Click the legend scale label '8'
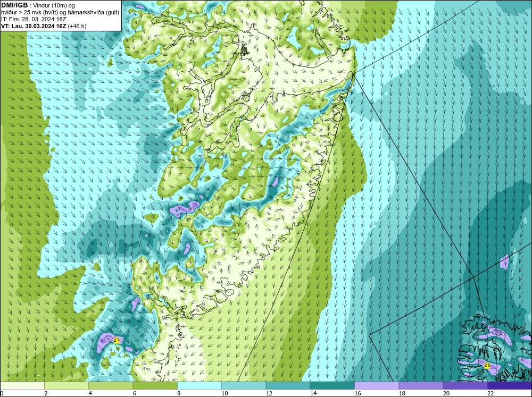Image resolution: width=532 pixels, height=397 pixels. tap(179, 393)
